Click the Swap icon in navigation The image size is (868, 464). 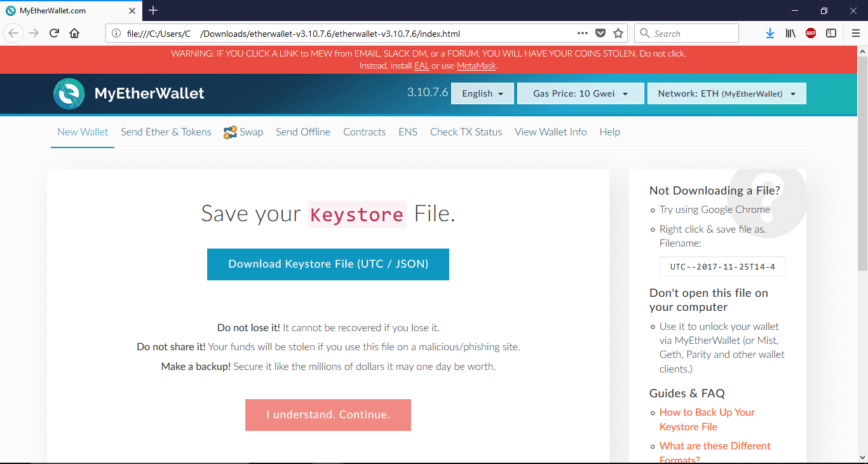[230, 132]
